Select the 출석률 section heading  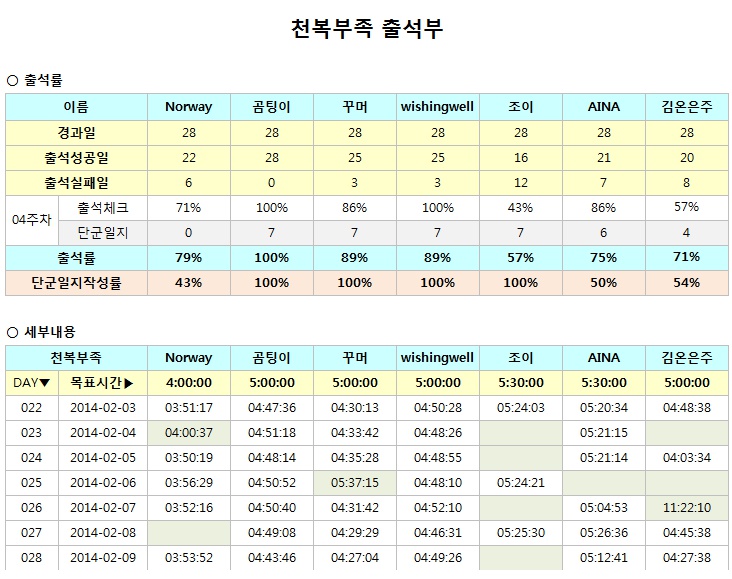pyautogui.click(x=43, y=80)
